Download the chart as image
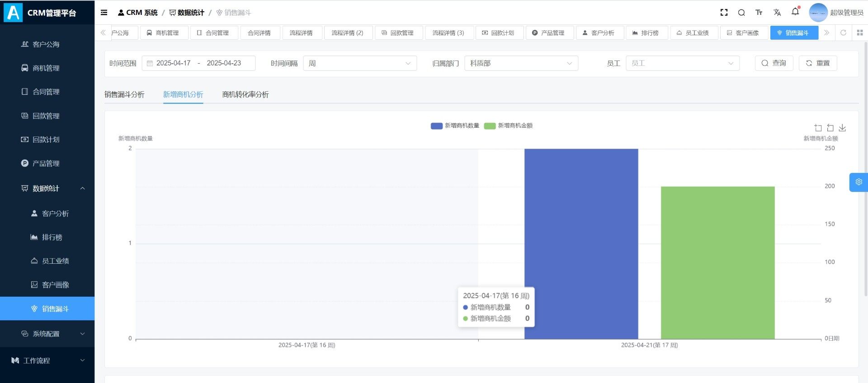 coord(842,128)
